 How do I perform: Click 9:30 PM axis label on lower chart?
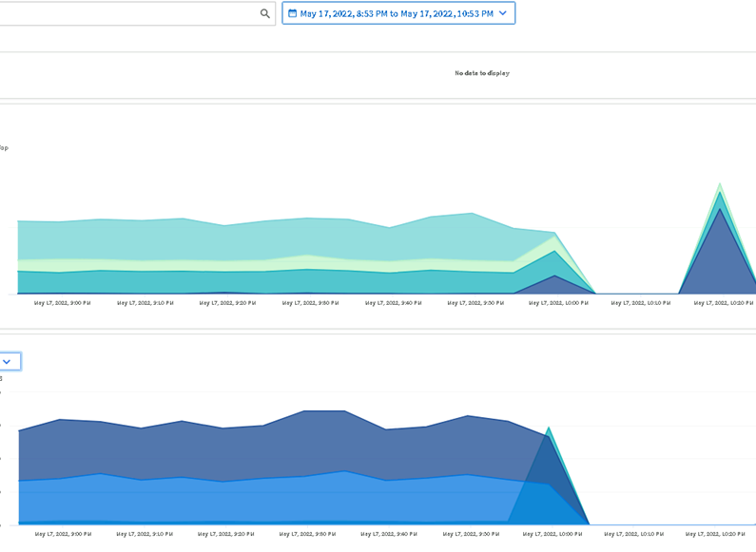[x=310, y=535]
